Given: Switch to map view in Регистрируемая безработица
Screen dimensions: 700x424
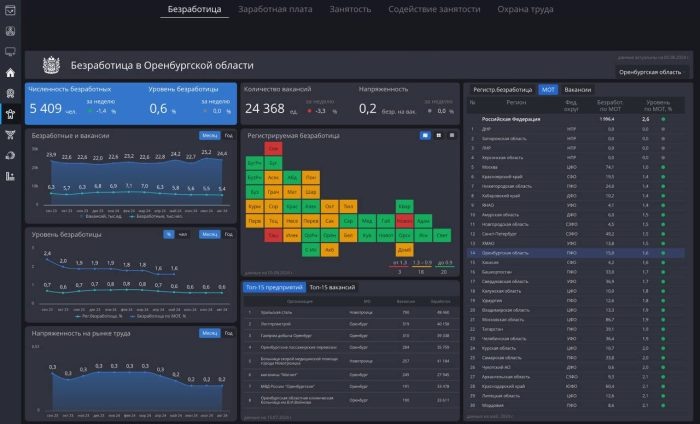Looking at the screenshot, I should [425, 135].
